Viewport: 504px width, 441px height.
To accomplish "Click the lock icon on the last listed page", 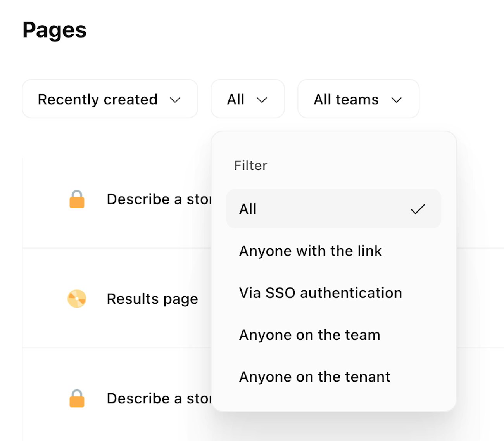I will point(77,398).
